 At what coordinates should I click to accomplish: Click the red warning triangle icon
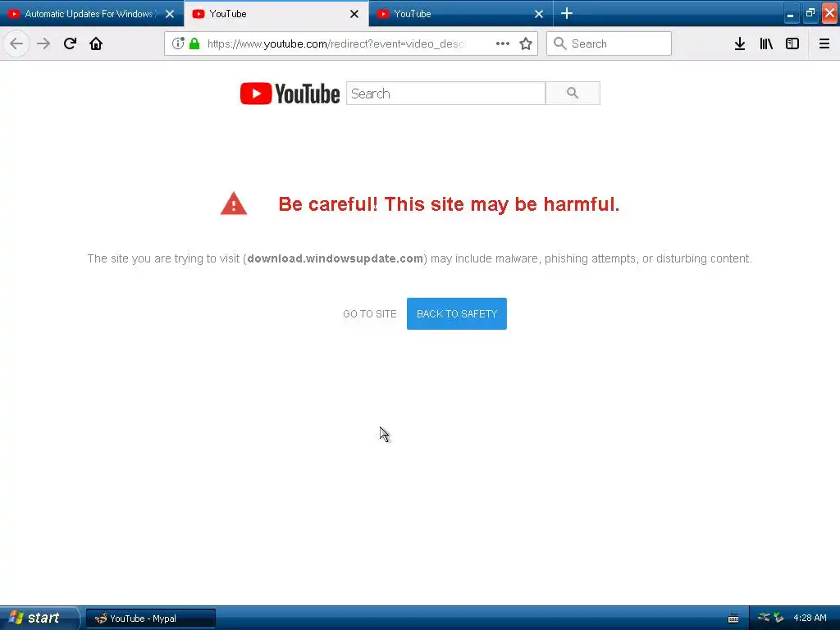(x=234, y=203)
